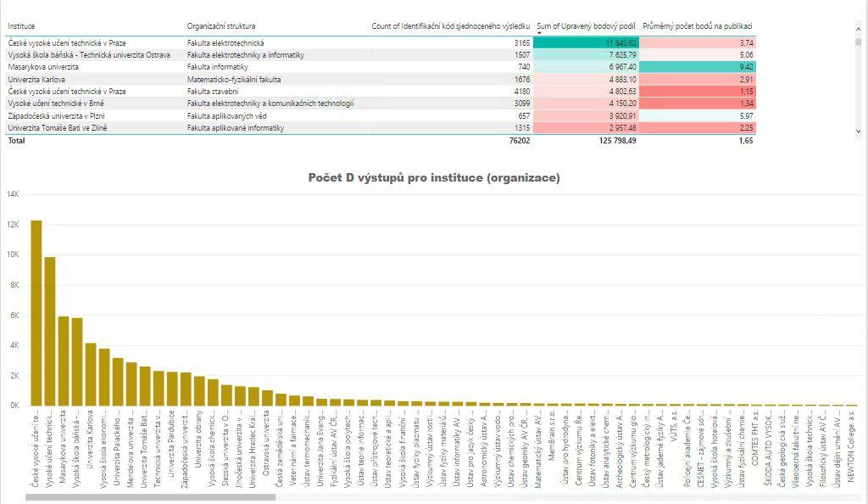Image resolution: width=868 pixels, height=504 pixels.
Task: Click the Fakulta stavební cell
Action: tap(213, 92)
